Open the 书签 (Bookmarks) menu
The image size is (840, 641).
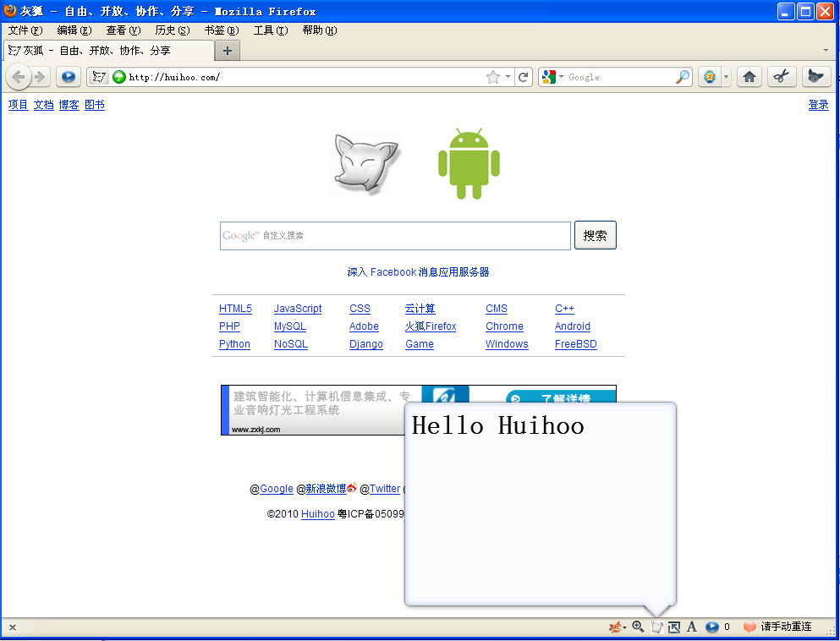coord(221,30)
